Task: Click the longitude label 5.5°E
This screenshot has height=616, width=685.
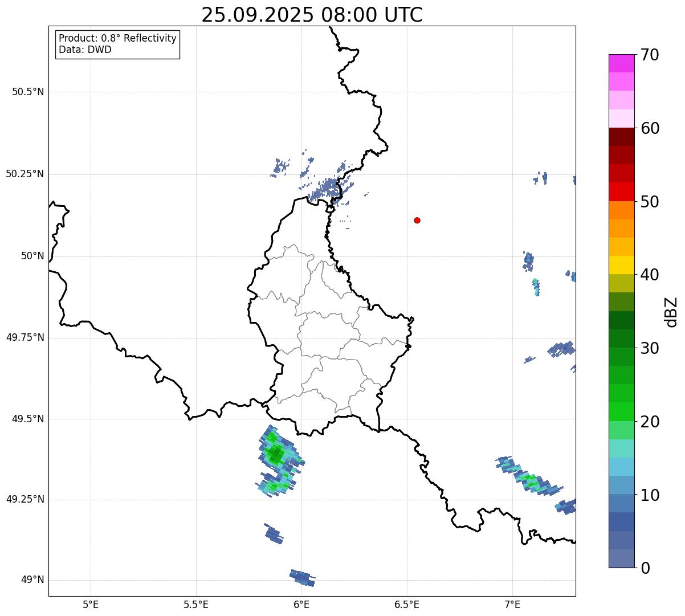Action: point(196,604)
